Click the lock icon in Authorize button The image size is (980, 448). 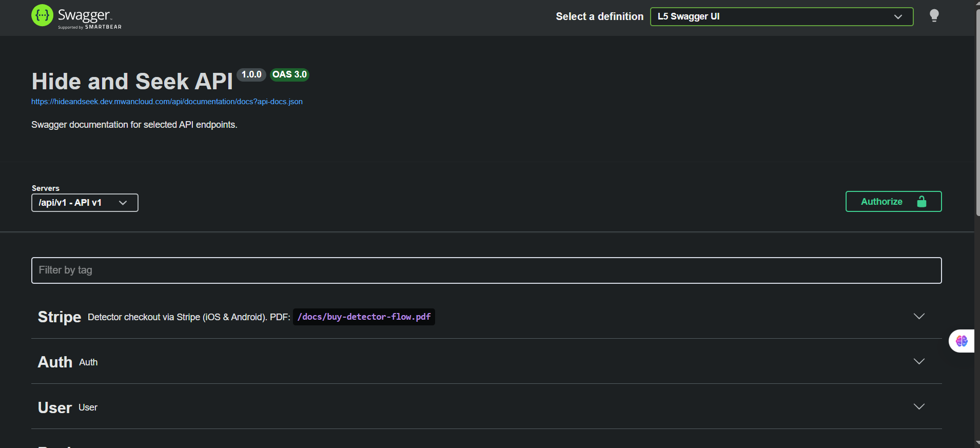(922, 201)
